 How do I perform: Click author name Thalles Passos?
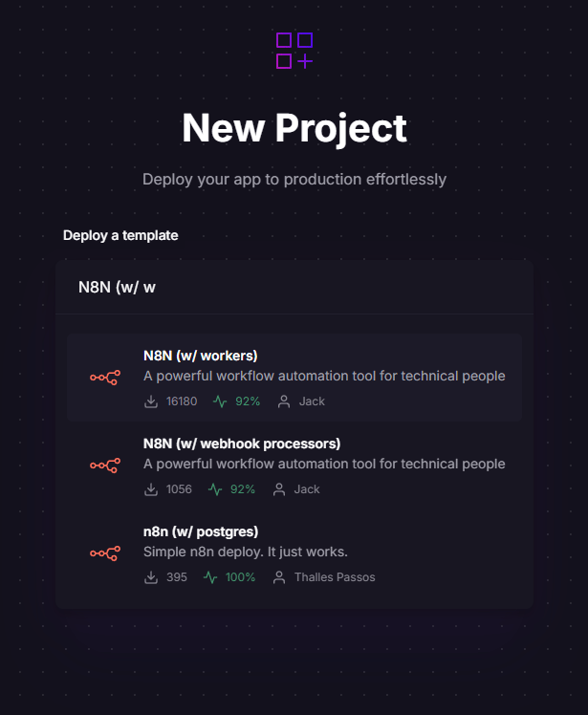click(x=335, y=577)
